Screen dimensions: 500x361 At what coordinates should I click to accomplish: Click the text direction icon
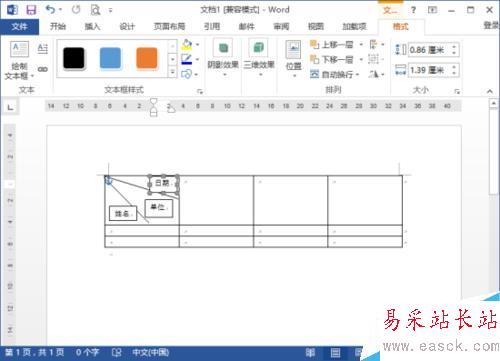pos(43,49)
